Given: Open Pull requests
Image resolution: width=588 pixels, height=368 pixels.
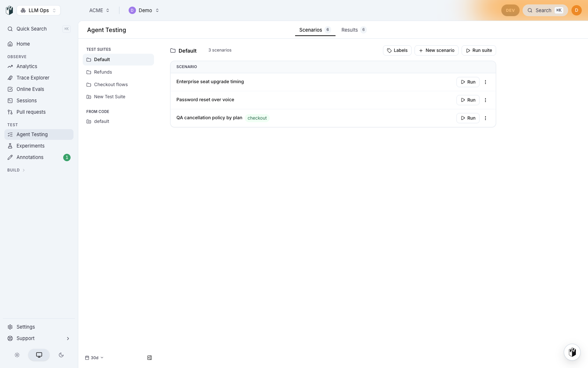Looking at the screenshot, I should coord(39,112).
